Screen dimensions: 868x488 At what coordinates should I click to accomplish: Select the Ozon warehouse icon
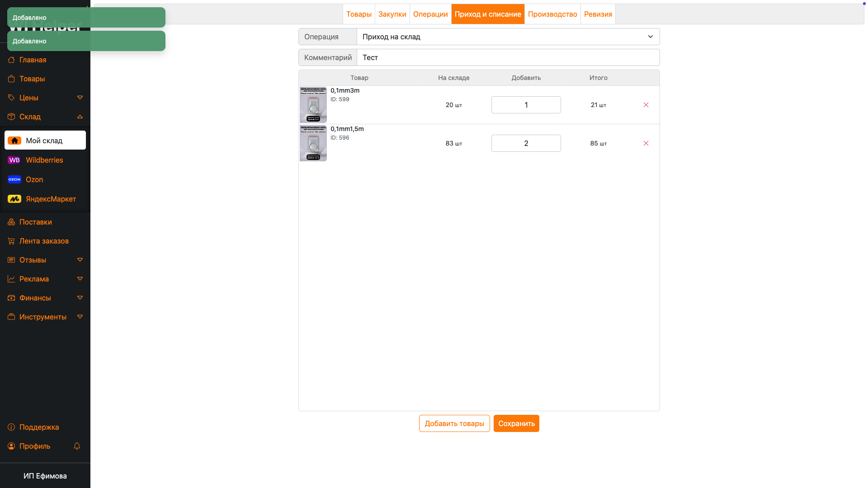14,179
